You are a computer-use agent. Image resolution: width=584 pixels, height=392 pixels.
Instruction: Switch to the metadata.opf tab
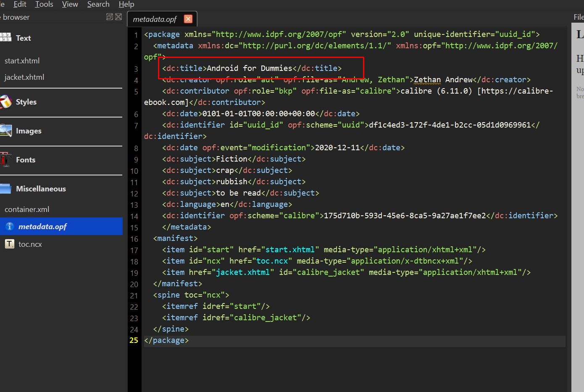coord(155,19)
